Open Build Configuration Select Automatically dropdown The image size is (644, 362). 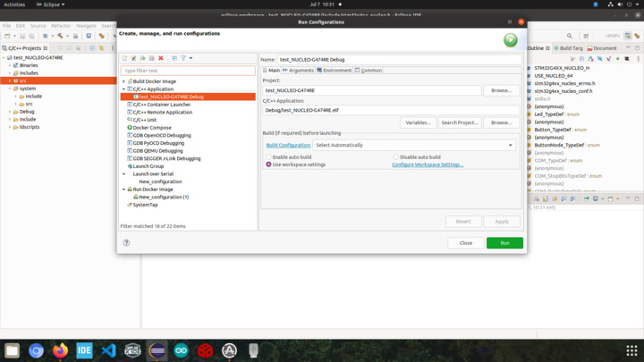pos(414,145)
